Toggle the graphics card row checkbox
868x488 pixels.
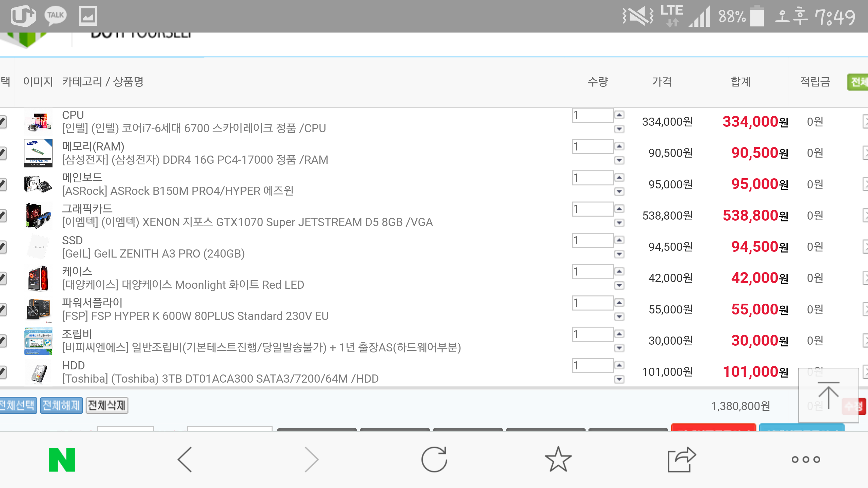click(x=3, y=216)
